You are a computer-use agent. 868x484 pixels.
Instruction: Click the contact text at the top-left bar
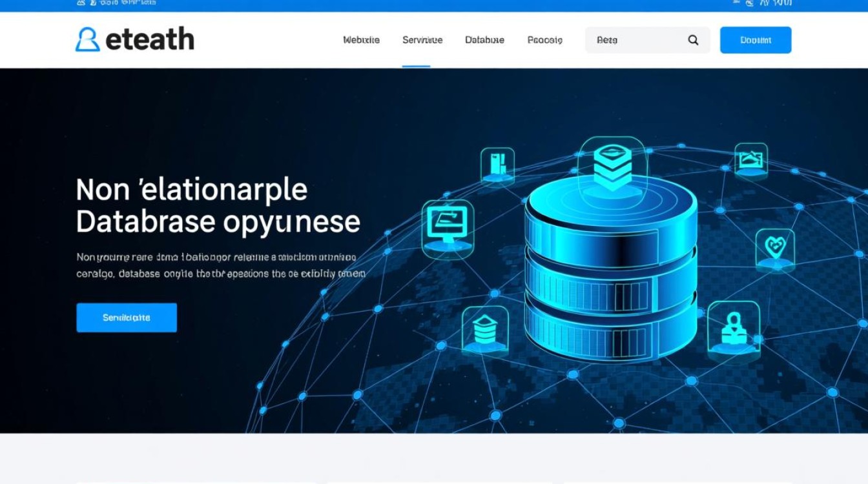pos(116,3)
